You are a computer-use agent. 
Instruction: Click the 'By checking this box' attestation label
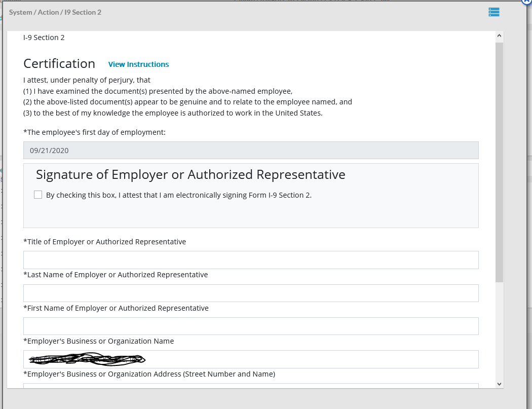178,195
